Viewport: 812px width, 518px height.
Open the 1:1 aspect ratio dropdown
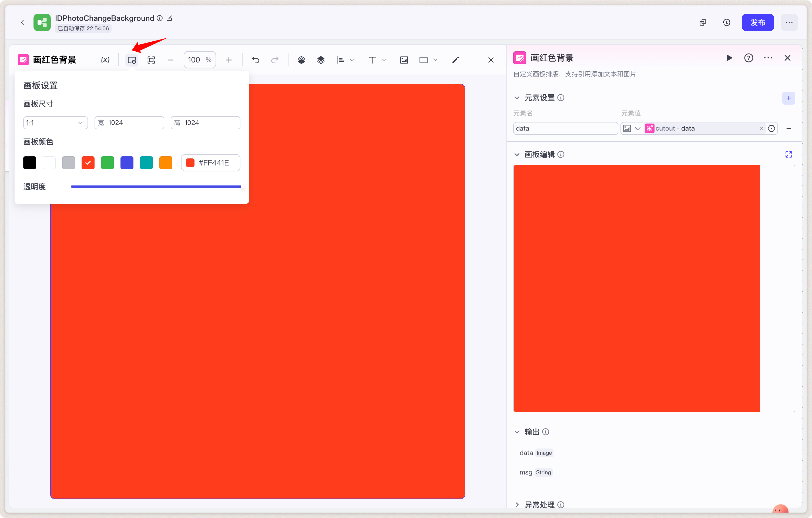55,123
